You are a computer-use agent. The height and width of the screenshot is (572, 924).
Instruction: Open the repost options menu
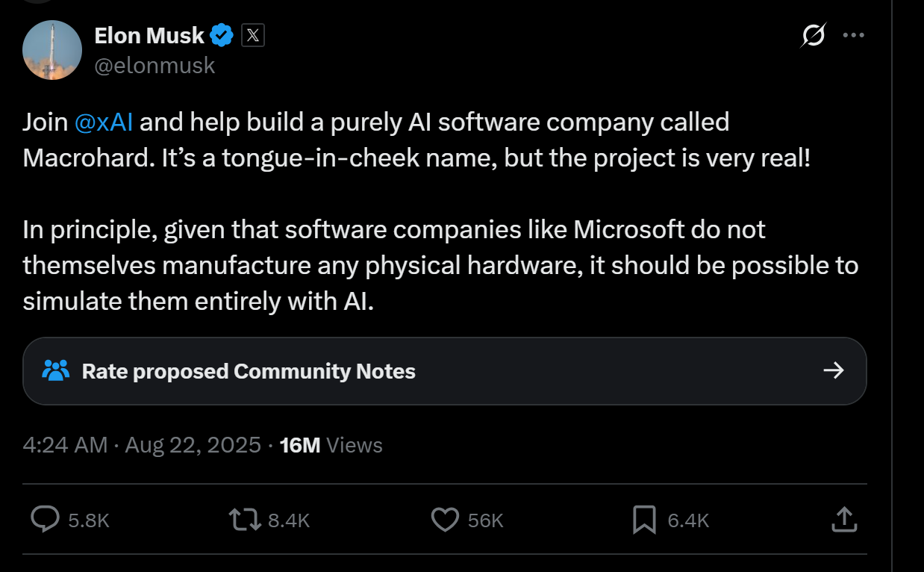click(245, 520)
